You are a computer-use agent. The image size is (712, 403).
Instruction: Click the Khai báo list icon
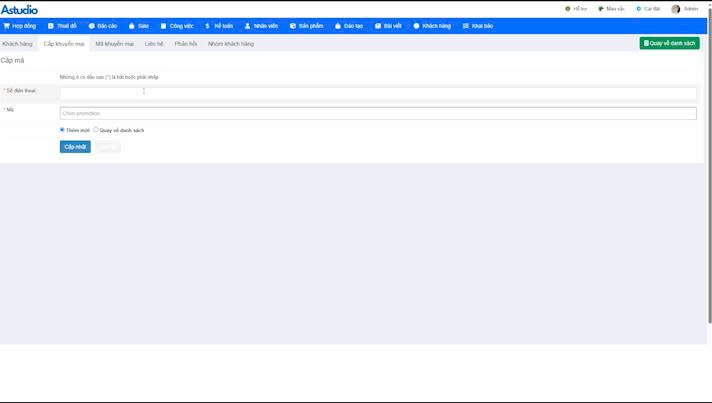click(466, 26)
